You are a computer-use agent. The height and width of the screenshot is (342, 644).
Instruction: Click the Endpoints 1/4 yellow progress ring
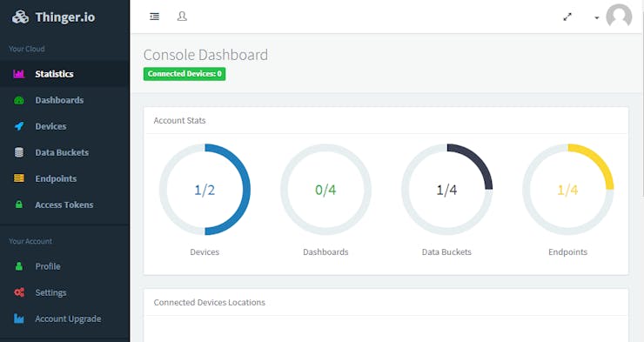point(568,189)
